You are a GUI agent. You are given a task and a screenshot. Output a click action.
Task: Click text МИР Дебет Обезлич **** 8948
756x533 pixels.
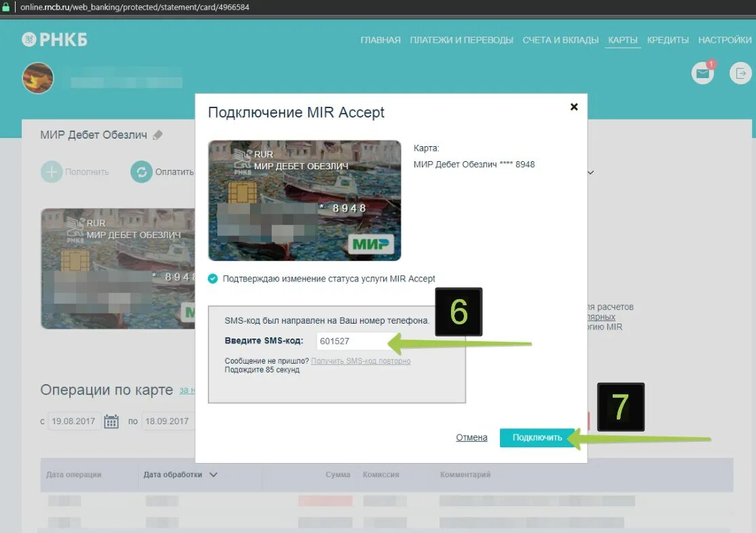pos(474,165)
